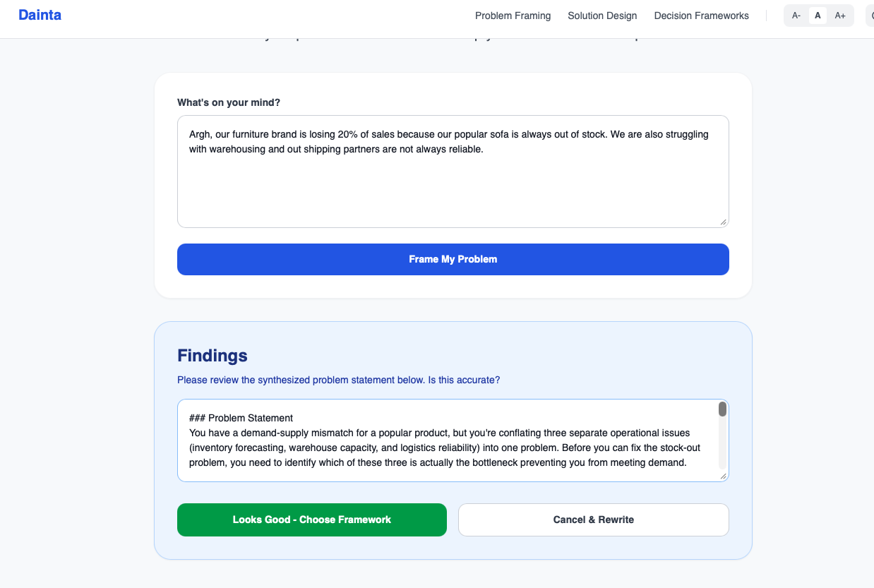The image size is (874, 588).
Task: Click the Findings textbox scrollbar thumb
Action: point(722,409)
